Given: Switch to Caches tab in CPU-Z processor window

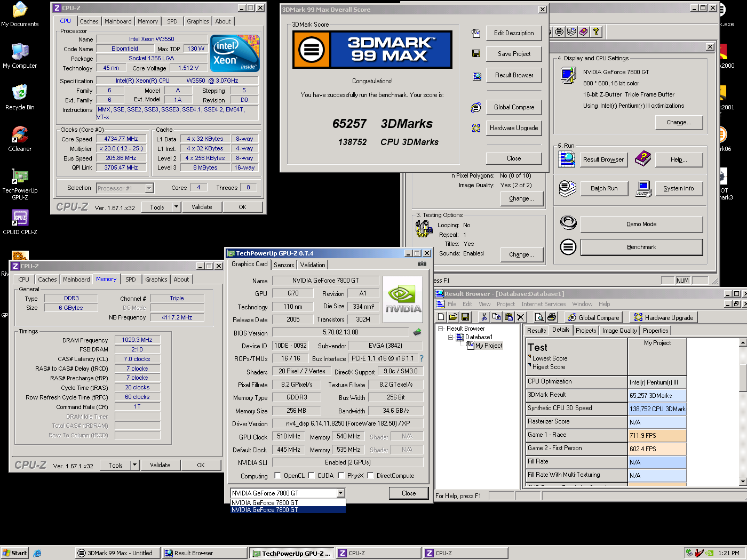Looking at the screenshot, I should [89, 21].
